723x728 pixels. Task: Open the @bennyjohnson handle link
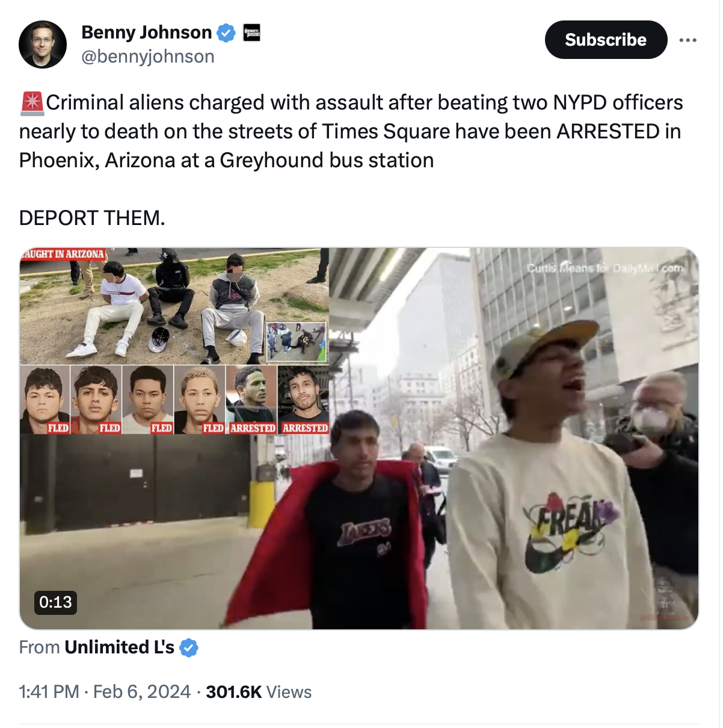pyautogui.click(x=148, y=57)
